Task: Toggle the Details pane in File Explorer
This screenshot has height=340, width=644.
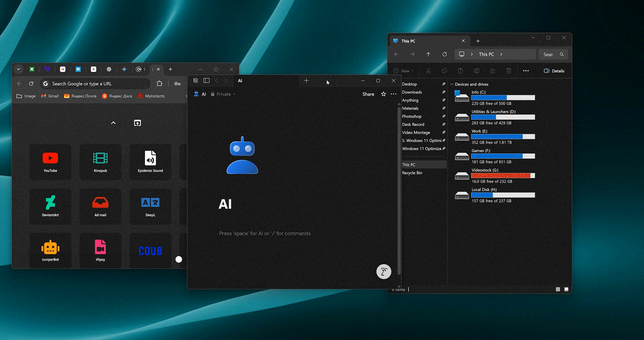Action: click(x=554, y=71)
